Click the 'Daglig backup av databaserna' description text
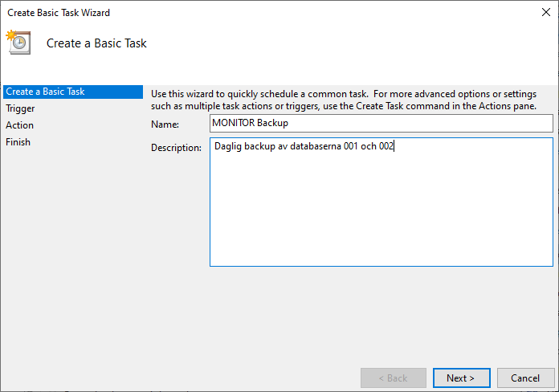 tap(276, 147)
